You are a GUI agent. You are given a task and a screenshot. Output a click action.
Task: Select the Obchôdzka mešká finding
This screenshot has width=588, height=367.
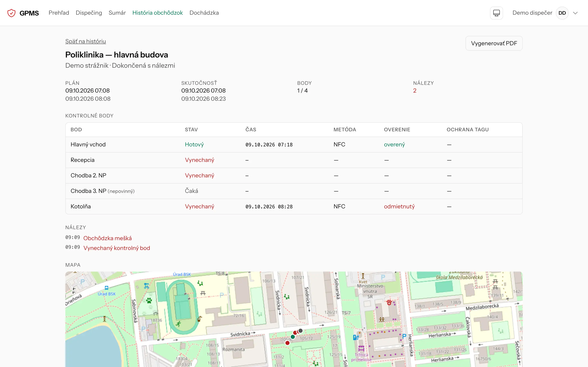pos(107,238)
